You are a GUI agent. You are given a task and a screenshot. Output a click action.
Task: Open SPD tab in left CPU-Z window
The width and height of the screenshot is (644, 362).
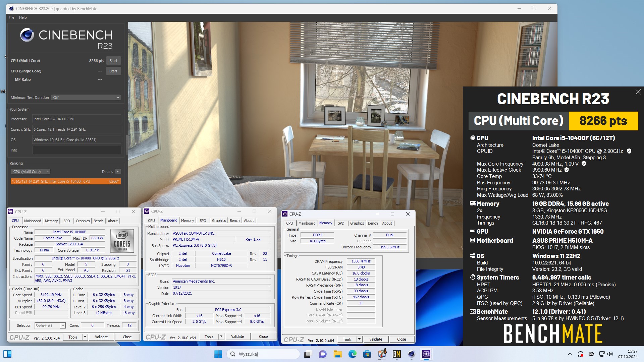[67, 221]
